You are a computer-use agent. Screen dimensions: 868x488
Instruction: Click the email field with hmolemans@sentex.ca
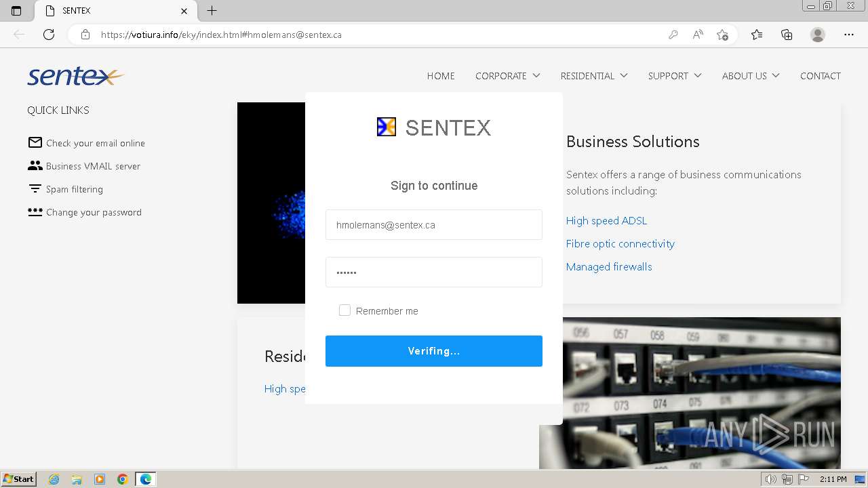click(x=434, y=225)
